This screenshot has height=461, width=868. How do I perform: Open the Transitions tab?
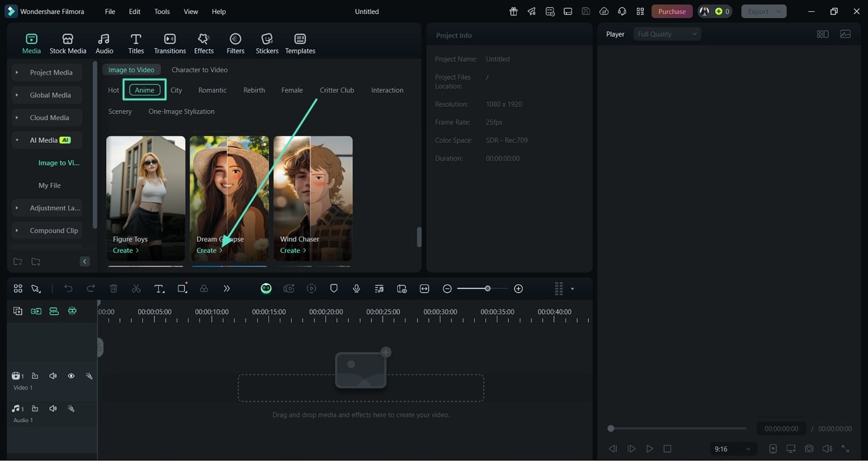170,43
